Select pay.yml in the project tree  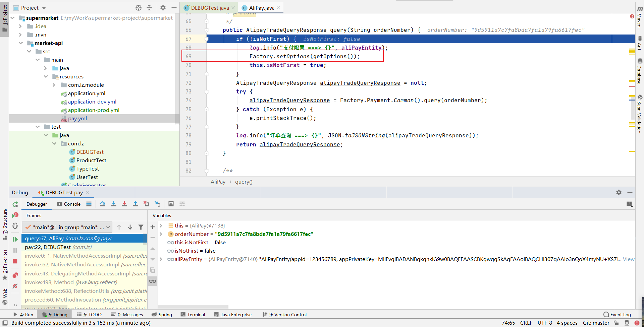[77, 118]
